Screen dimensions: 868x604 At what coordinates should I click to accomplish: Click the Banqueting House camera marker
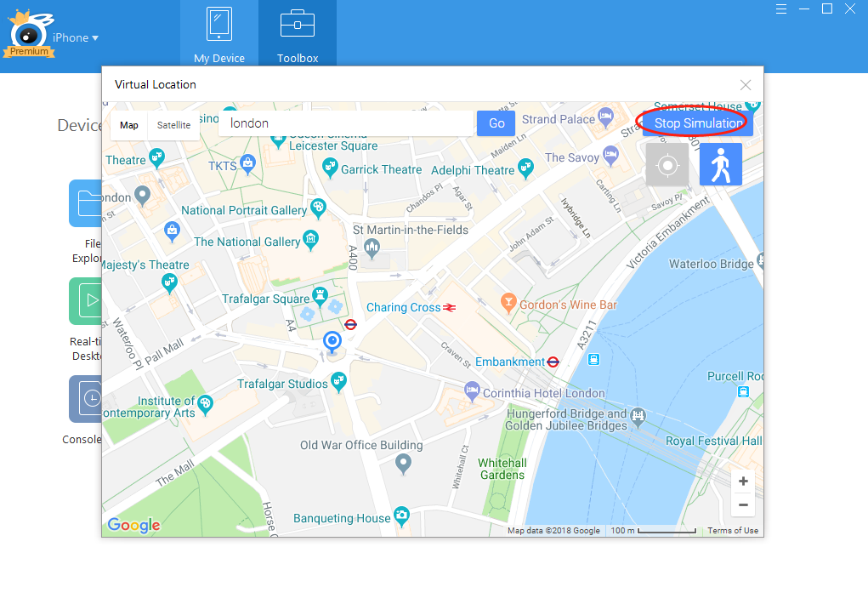[401, 516]
